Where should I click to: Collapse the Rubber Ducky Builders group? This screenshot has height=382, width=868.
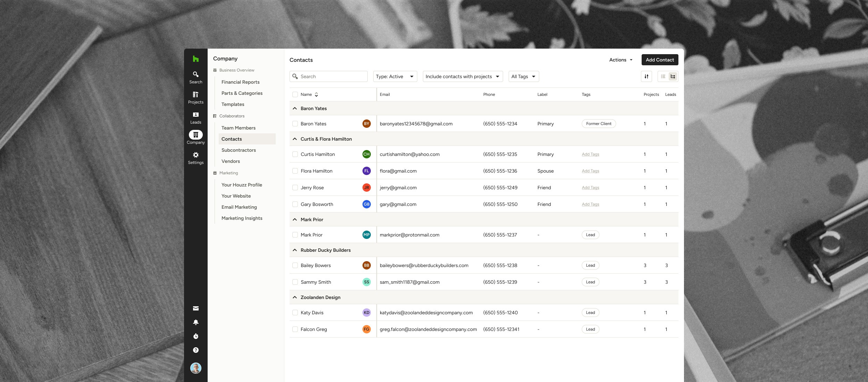294,250
